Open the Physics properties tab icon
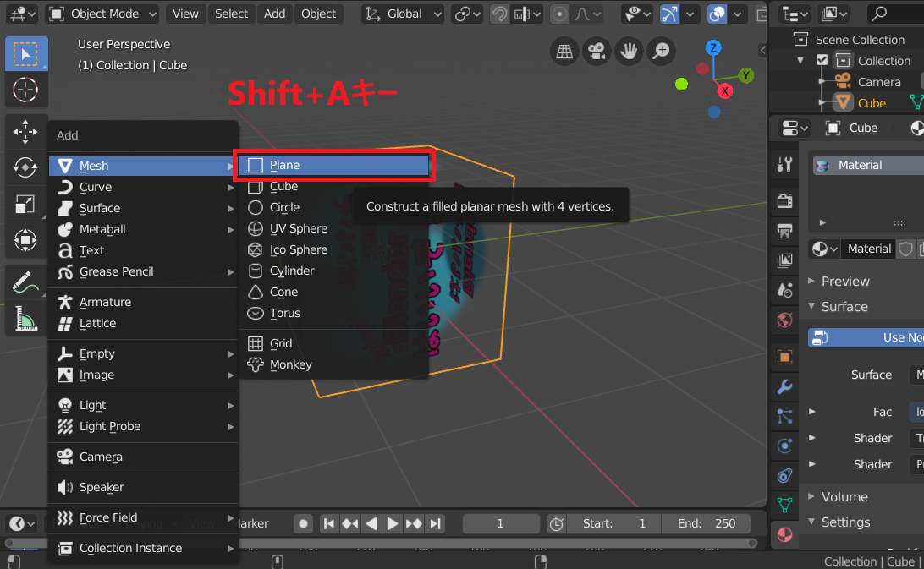Screen dimensions: 924x569 784,446
